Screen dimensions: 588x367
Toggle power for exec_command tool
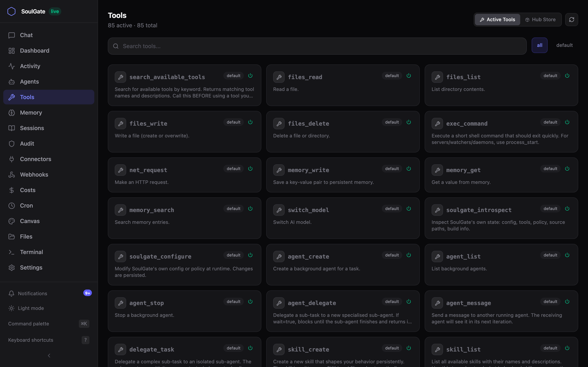click(567, 122)
